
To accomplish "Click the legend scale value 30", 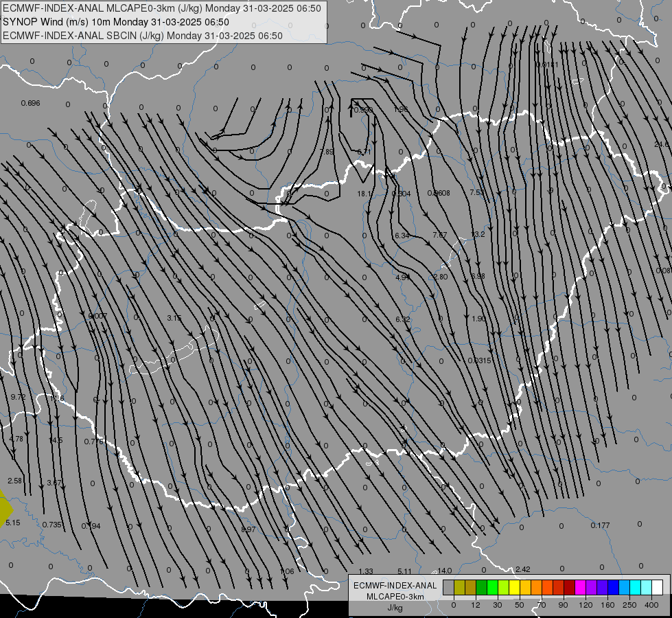I will (x=497, y=605).
